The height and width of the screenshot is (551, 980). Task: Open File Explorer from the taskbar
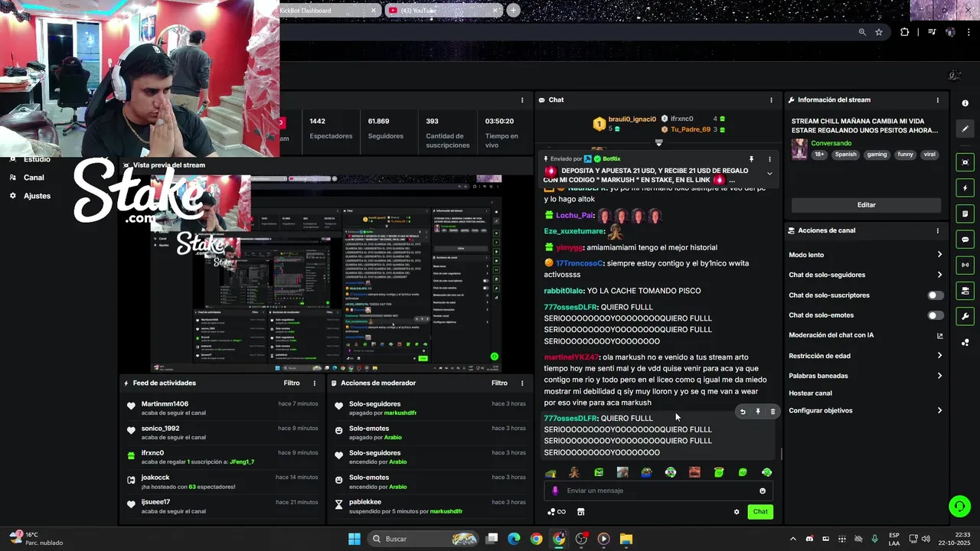[x=626, y=539]
